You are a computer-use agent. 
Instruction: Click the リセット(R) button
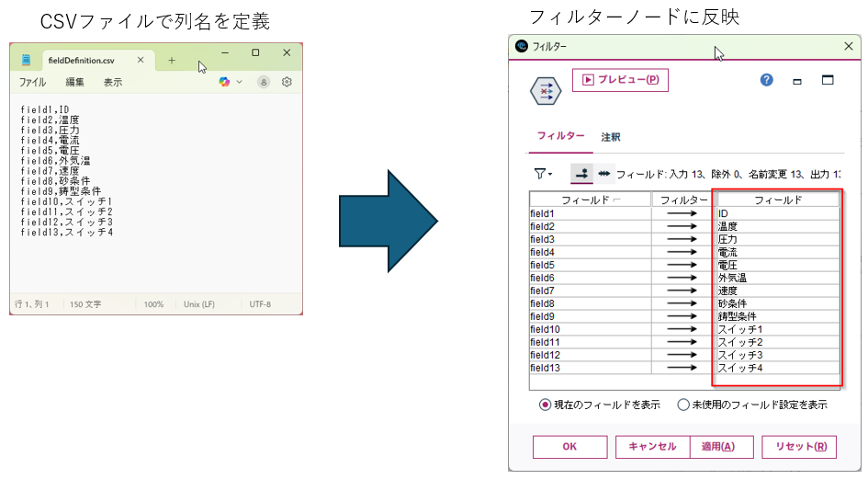click(x=799, y=447)
